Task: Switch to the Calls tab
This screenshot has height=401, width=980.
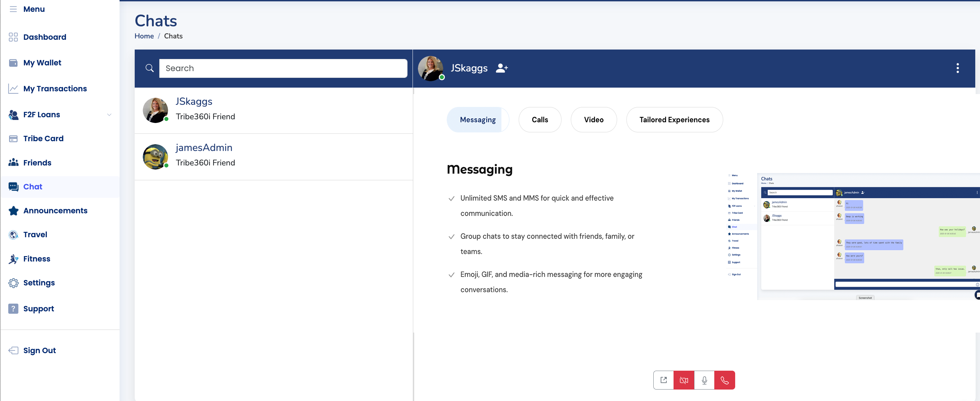Action: [540, 120]
